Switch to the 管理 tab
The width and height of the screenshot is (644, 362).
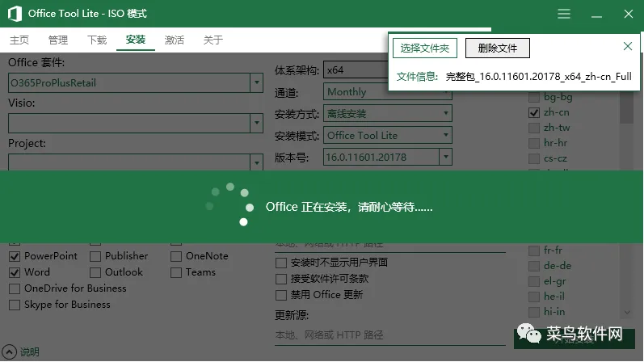pos(58,40)
